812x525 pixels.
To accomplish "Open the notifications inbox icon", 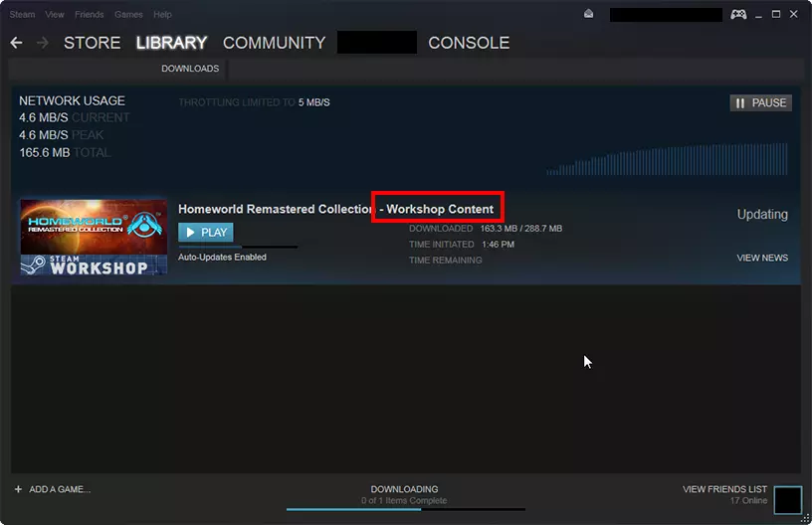I will [588, 14].
